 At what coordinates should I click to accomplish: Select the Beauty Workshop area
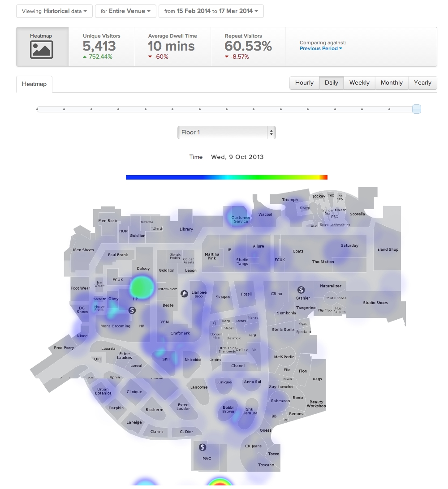point(316,404)
